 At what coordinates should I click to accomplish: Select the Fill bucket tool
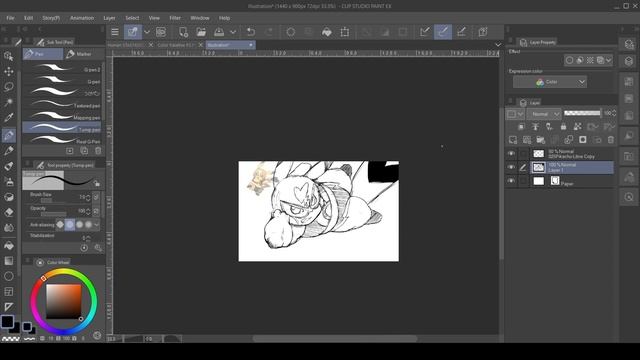point(9,245)
